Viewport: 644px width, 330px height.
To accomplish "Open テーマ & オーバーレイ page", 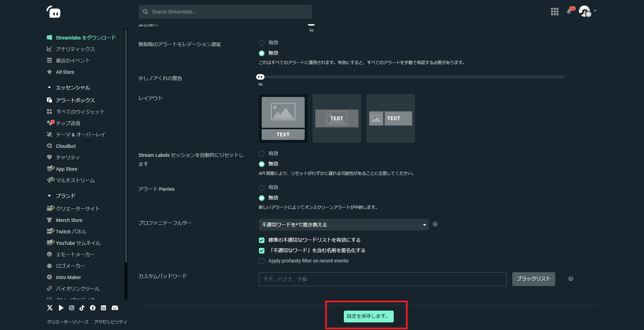I will point(80,134).
